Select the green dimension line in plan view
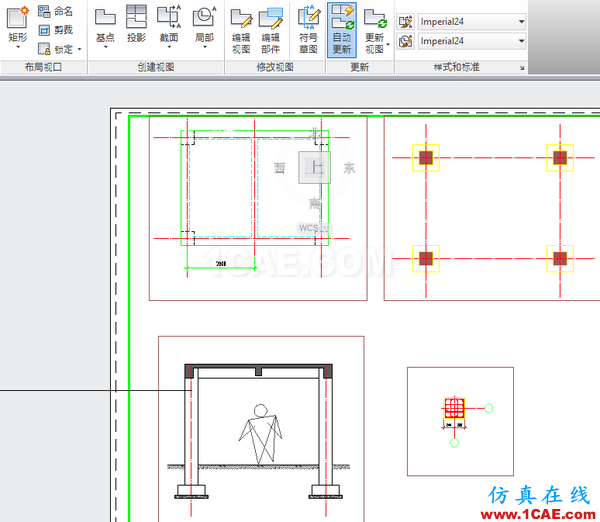This screenshot has height=522, width=600. point(221,268)
